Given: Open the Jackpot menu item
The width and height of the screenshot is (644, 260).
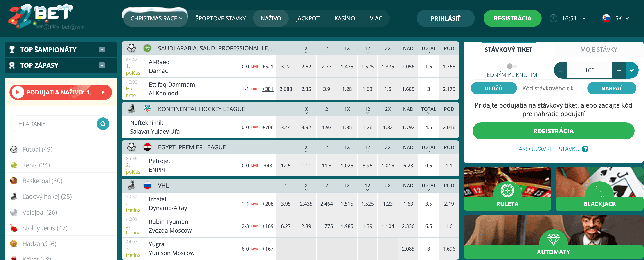Looking at the screenshot, I should click(x=308, y=18).
